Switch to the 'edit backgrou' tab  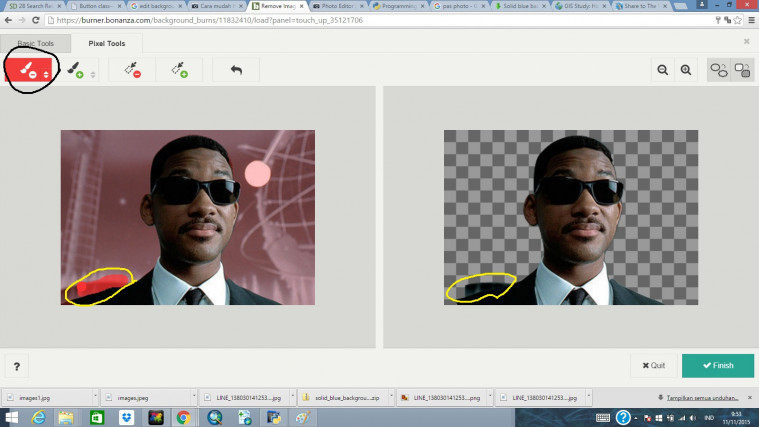[156, 6]
